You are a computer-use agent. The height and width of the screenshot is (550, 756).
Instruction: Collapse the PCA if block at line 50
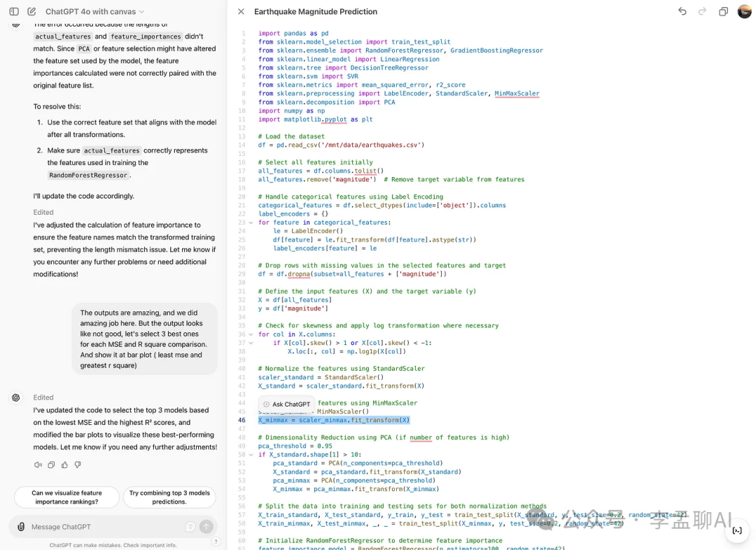(251, 455)
